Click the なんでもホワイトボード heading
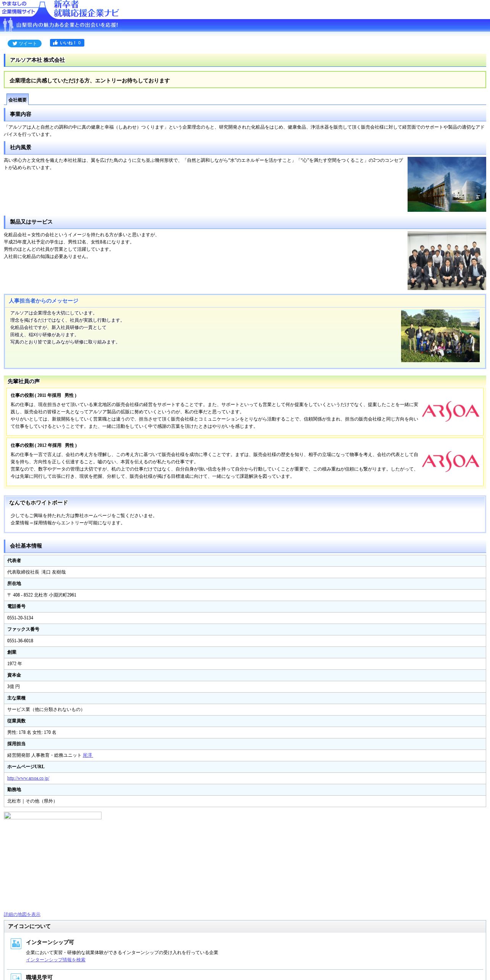Screen dimensions: 490x980 (39, 503)
